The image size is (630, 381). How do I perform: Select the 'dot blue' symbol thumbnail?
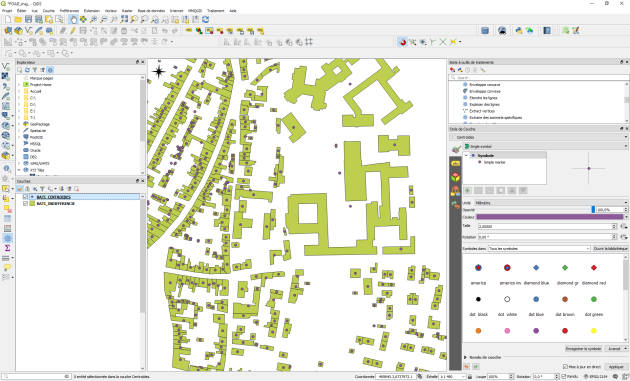(x=536, y=299)
